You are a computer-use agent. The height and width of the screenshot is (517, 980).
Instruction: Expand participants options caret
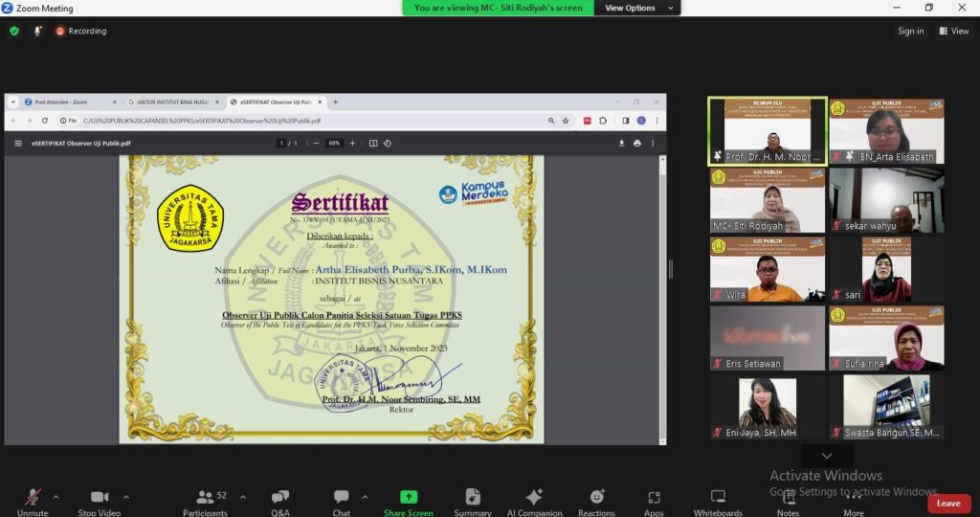(x=243, y=497)
